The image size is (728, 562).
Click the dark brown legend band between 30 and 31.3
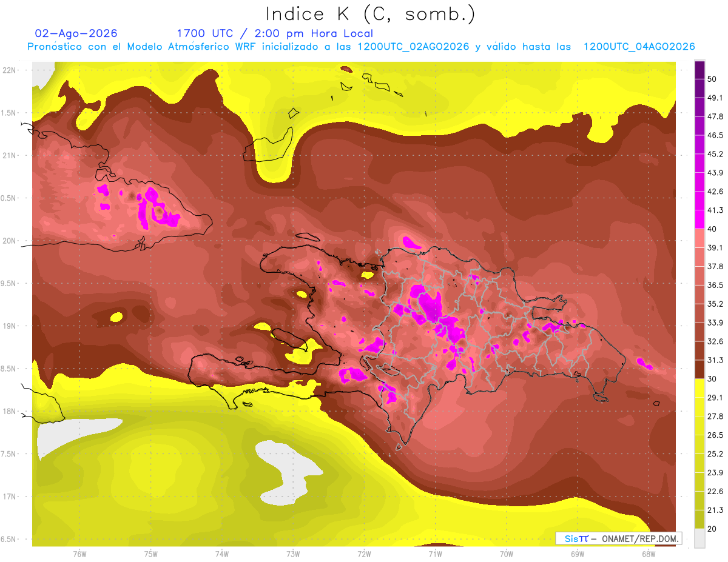[x=699, y=369]
